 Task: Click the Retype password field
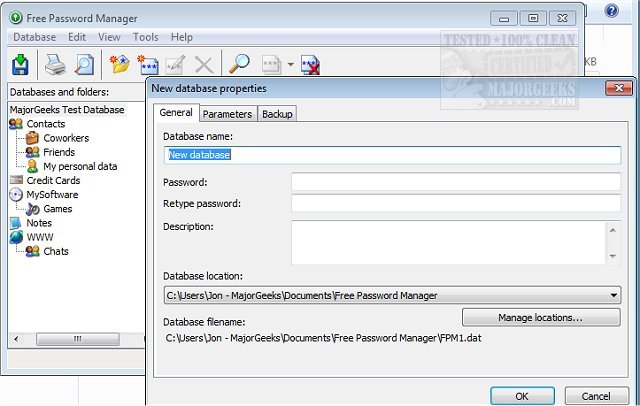click(x=456, y=203)
